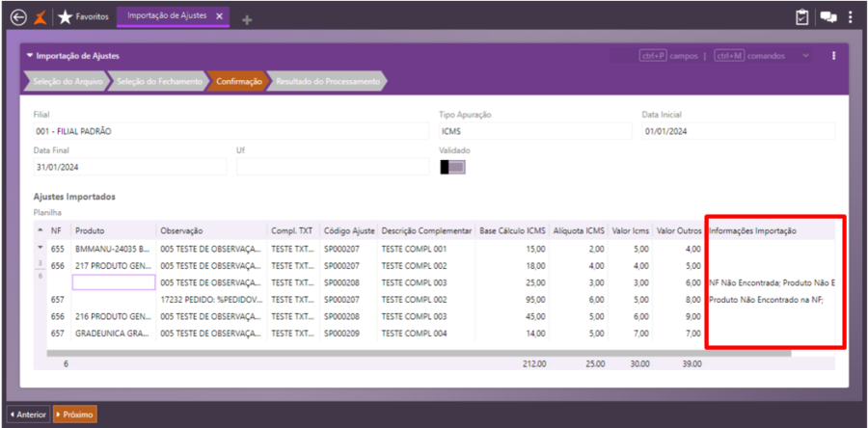This screenshot has height=428, width=868.
Task: Open the top bar kebab menu
Action: 850,16
